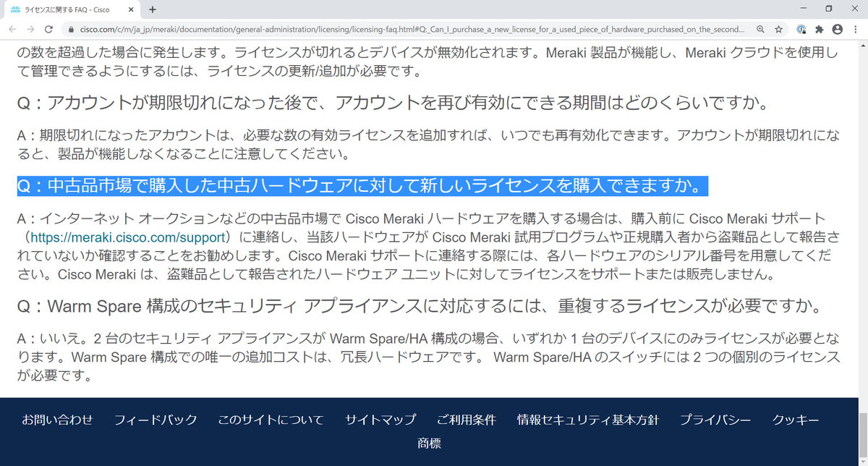Open このサイトについて footer link

pyautogui.click(x=271, y=420)
